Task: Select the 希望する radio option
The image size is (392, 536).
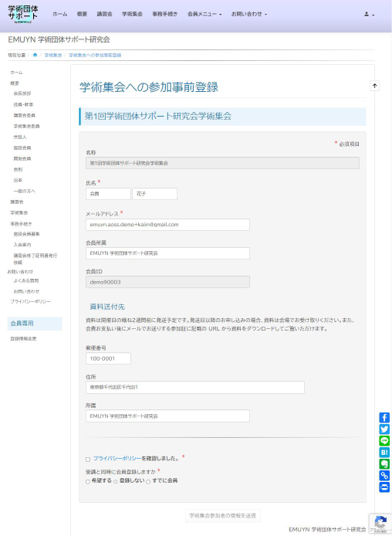Action: [88, 481]
